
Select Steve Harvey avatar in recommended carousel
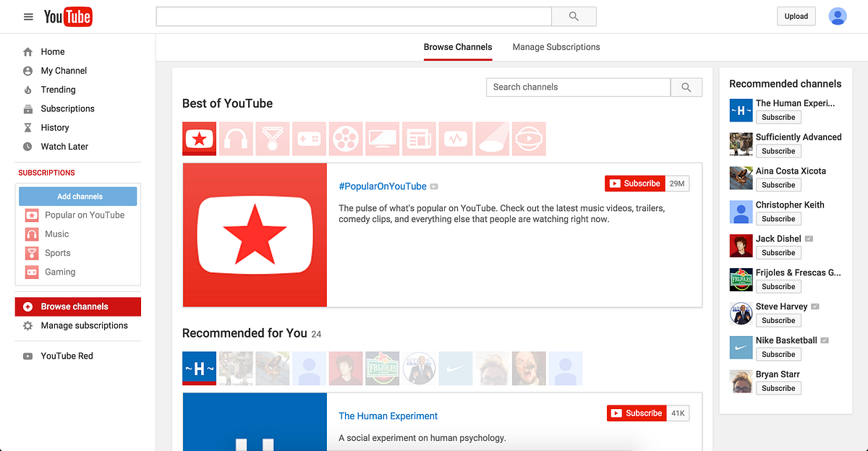419,369
